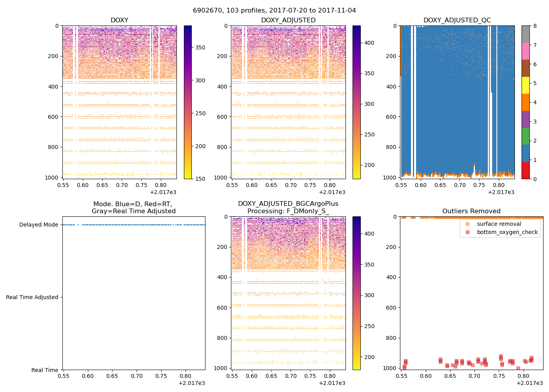Click the DOXY_ADJUSTED_BGCArgoPlus title text

pyautogui.click(x=288, y=203)
